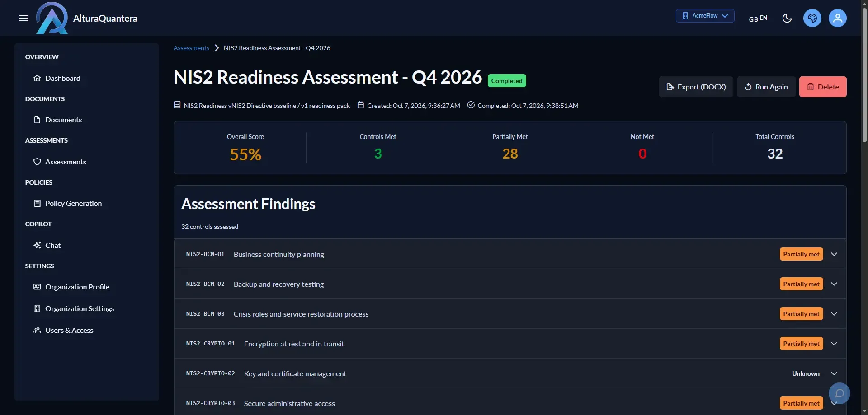Screen dimensions: 868x415
Task: Open the AcmeFlow organization dropdown
Action: pyautogui.click(x=705, y=16)
